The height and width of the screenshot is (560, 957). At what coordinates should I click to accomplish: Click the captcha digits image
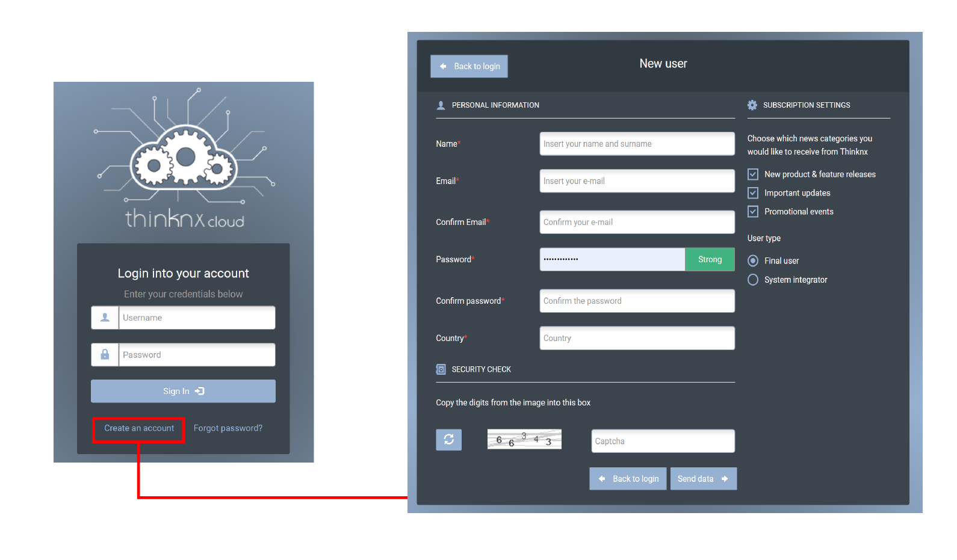(x=524, y=440)
